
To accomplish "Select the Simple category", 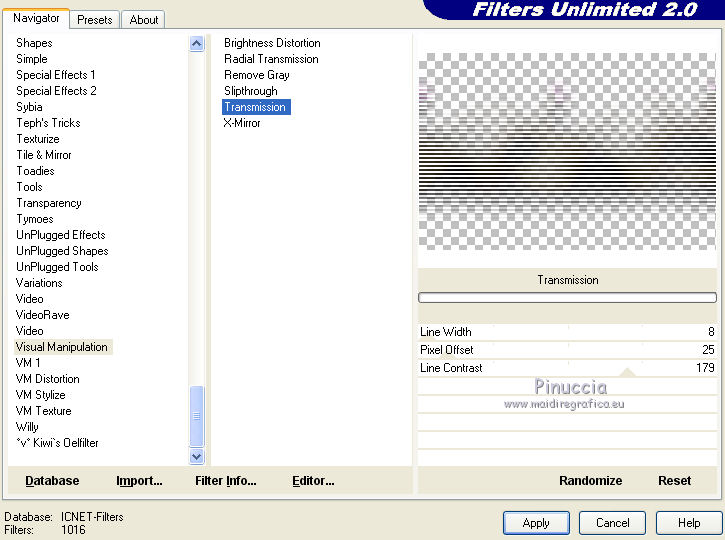I will click(32, 59).
